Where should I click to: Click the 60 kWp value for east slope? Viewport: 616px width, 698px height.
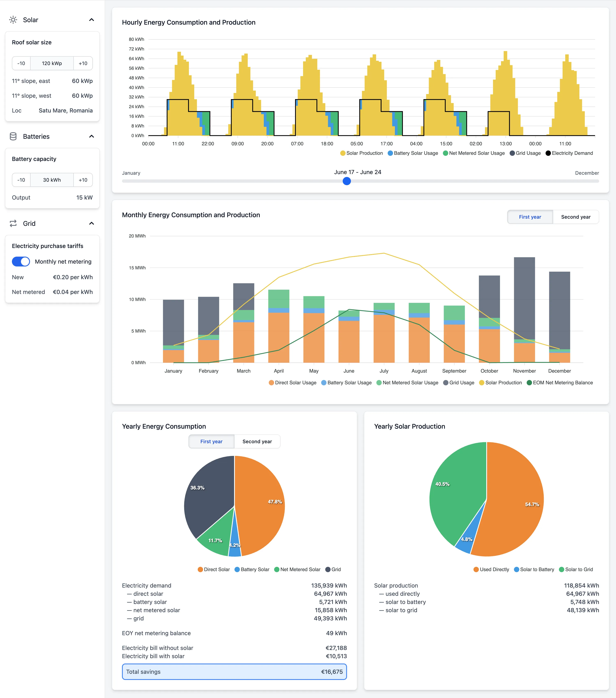[x=82, y=81]
